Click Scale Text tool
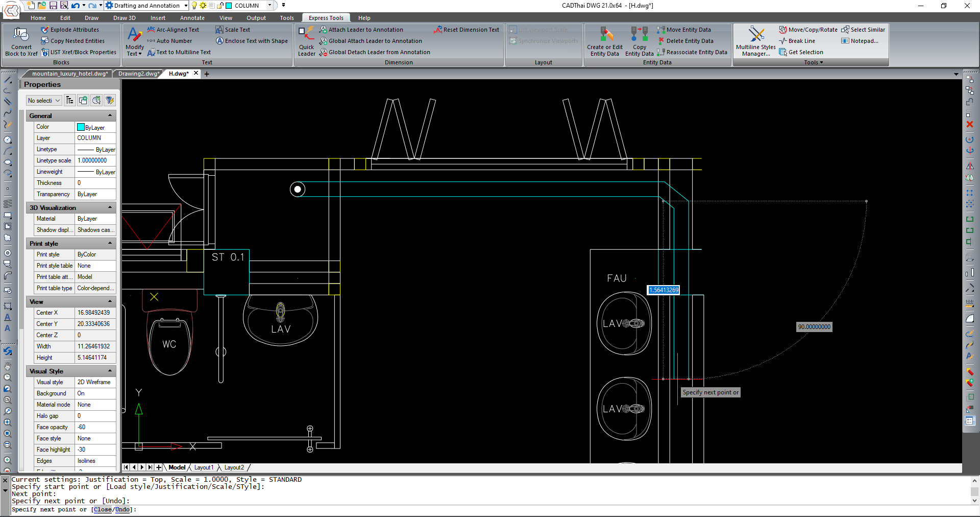The image size is (980, 517). click(x=233, y=30)
